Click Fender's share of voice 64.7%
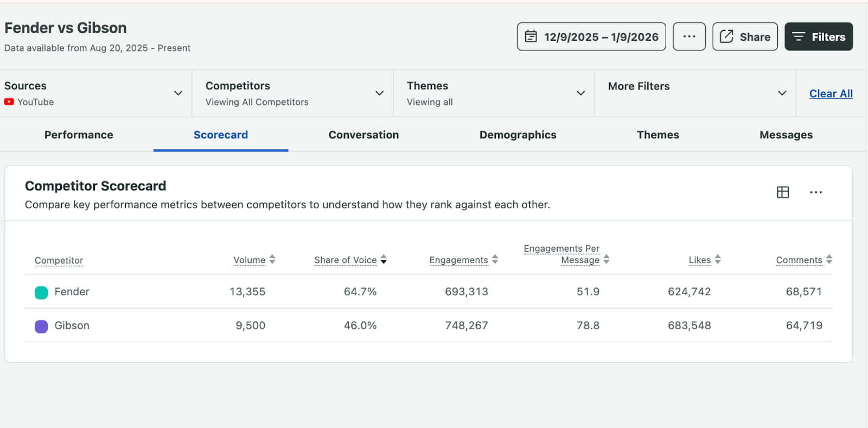Viewport: 868px width, 428px height. [x=360, y=291]
